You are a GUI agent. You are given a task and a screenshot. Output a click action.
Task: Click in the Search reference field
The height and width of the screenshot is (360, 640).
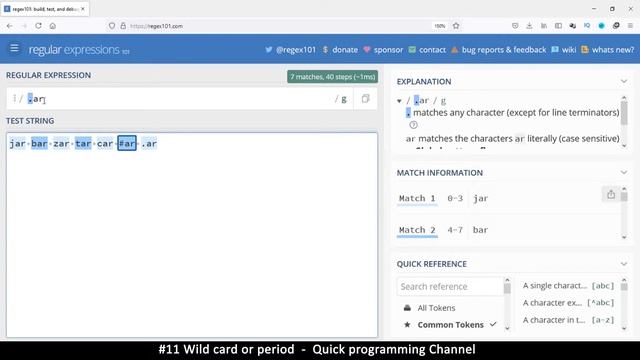[x=450, y=286]
